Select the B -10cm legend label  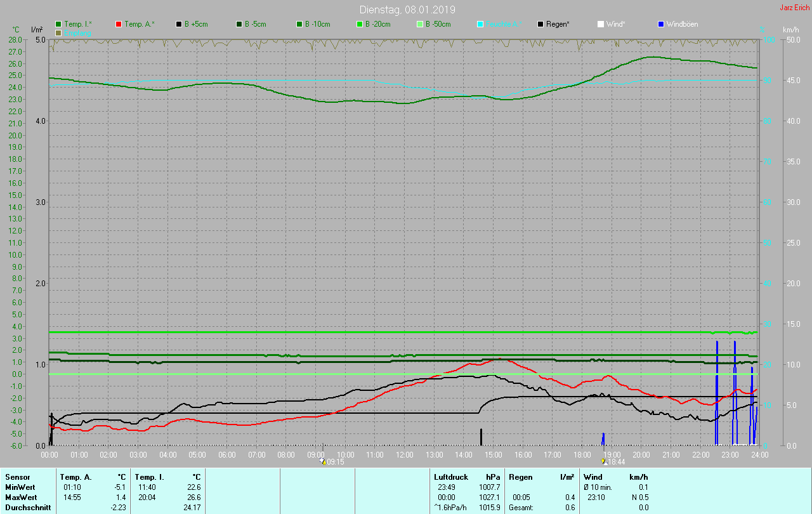tap(318, 24)
